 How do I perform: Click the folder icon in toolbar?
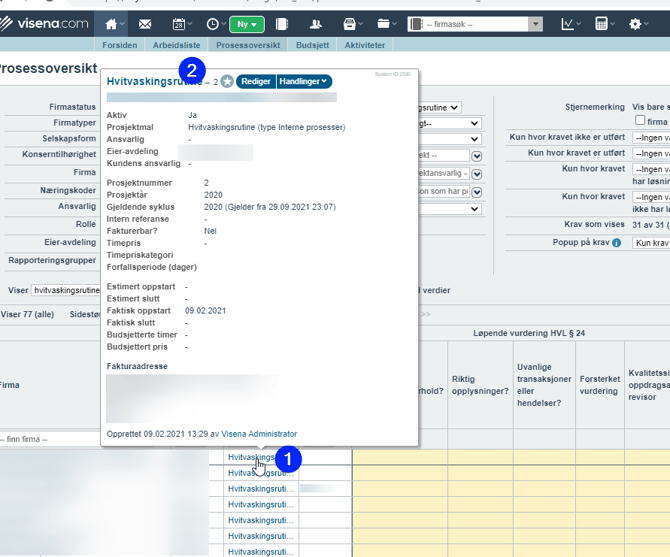click(x=384, y=24)
